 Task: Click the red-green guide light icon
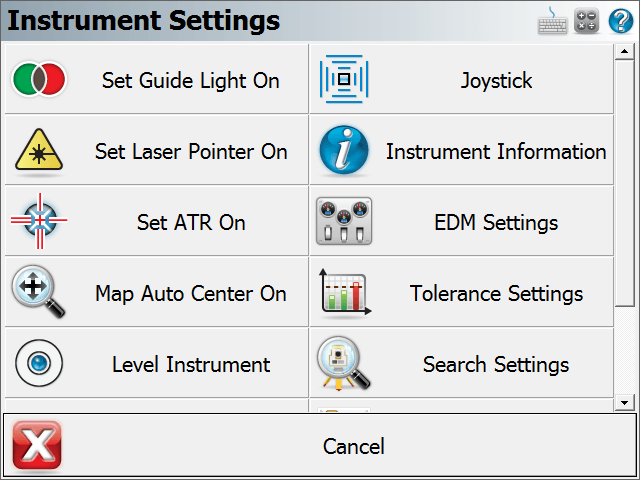[x=39, y=79]
